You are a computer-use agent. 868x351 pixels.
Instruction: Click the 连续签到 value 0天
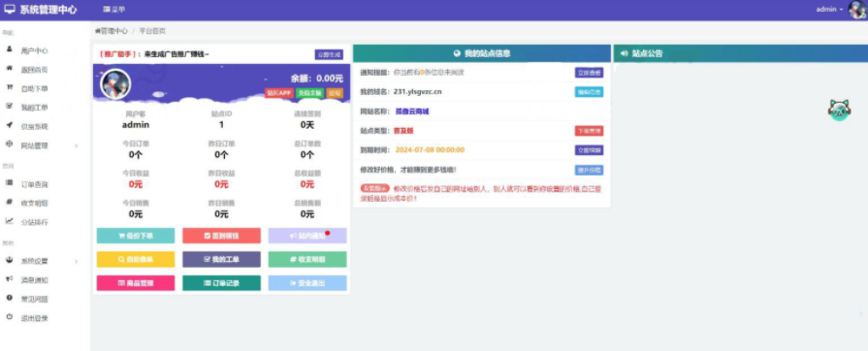(307, 125)
